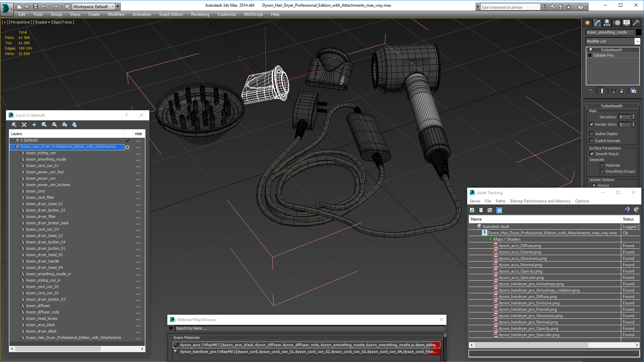Open the Modifiers menu

click(x=116, y=14)
